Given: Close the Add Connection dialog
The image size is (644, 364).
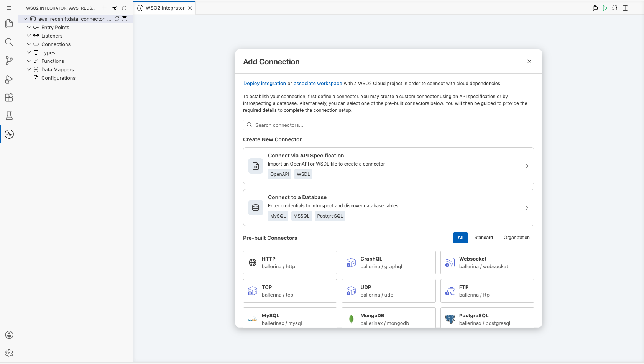Looking at the screenshot, I should [x=529, y=61].
